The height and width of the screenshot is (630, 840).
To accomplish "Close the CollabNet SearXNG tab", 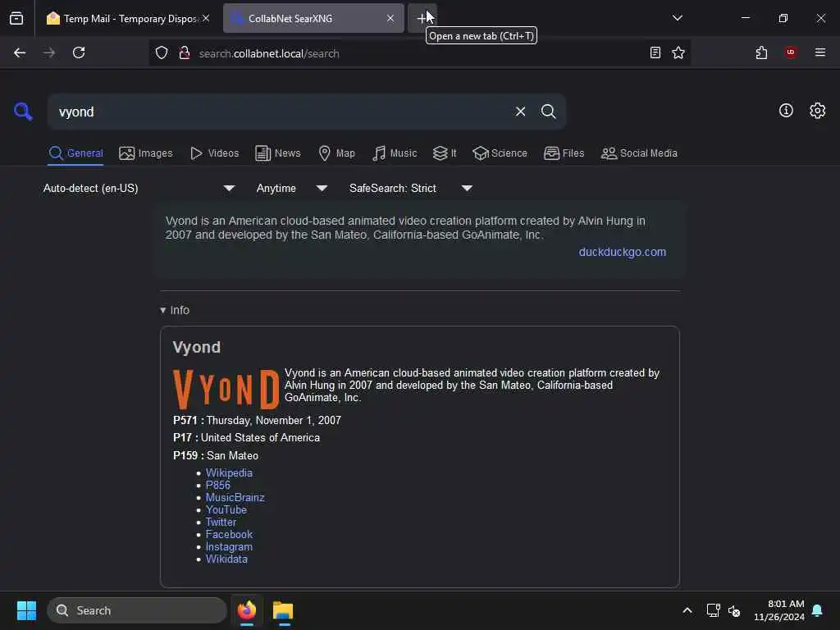I will tap(390, 18).
